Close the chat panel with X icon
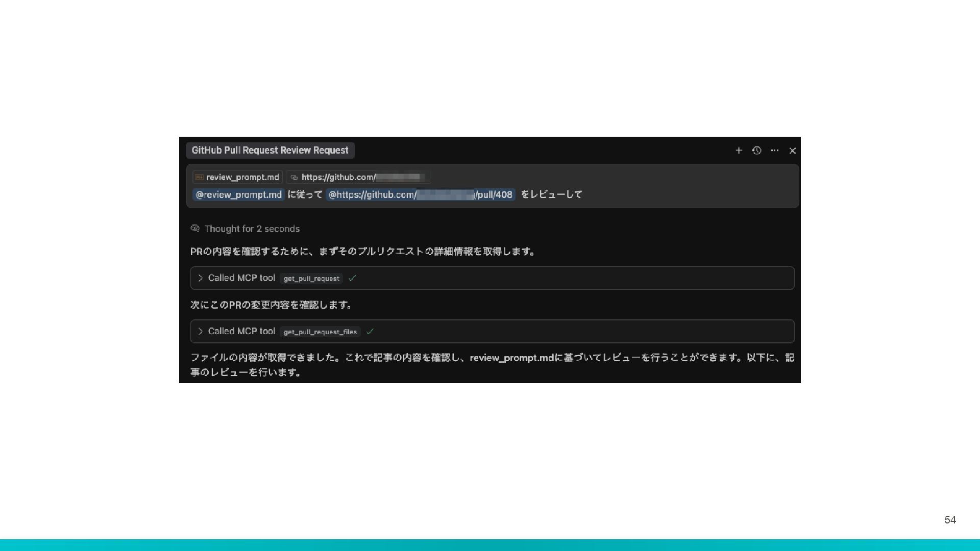980x551 pixels. tap(792, 151)
